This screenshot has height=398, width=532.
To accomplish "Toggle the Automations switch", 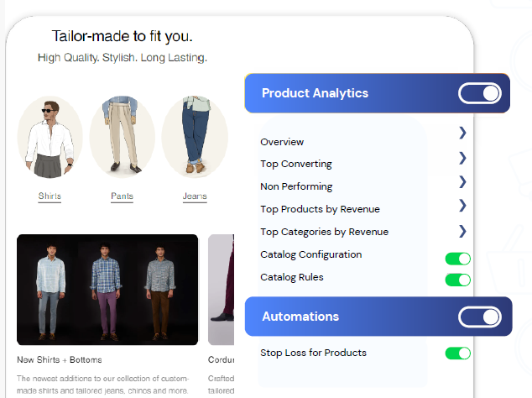I will [479, 317].
